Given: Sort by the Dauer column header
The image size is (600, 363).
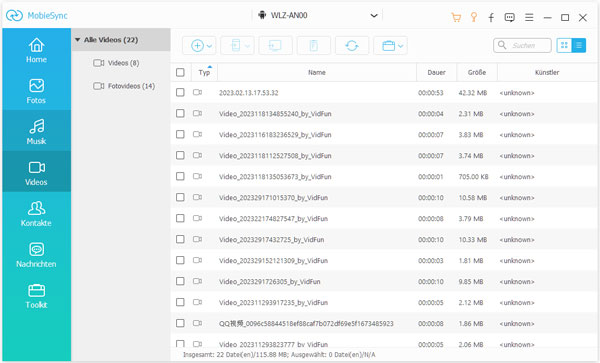Looking at the screenshot, I should click(x=437, y=72).
